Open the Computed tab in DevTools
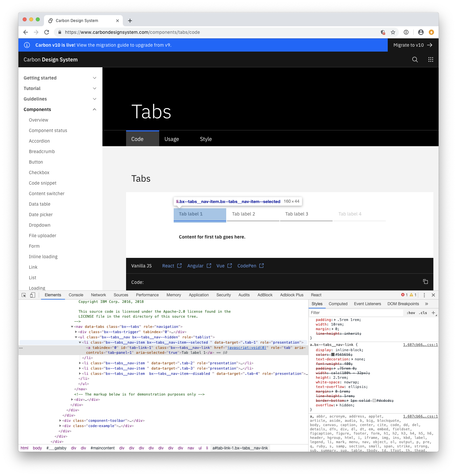 (x=338, y=304)
